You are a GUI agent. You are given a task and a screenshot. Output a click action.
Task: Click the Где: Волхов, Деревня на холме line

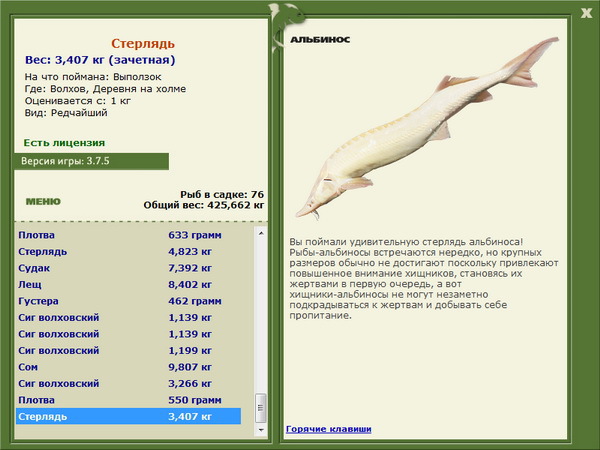[x=105, y=89]
